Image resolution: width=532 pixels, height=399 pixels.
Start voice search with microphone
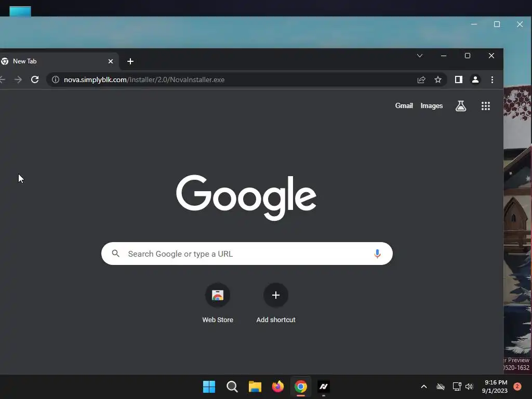point(377,254)
